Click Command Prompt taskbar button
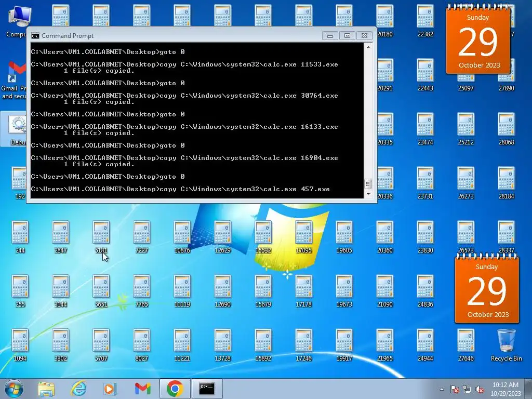 pos(207,389)
